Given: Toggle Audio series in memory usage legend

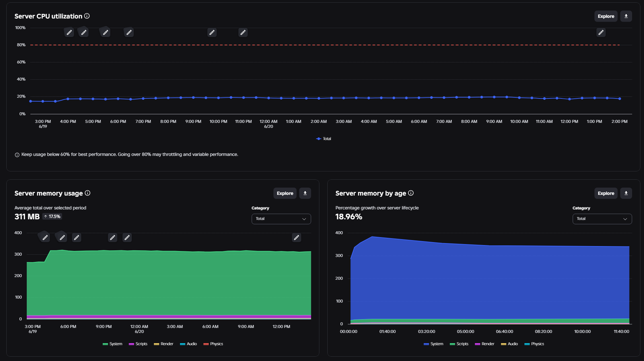Looking at the screenshot, I should pos(189,344).
